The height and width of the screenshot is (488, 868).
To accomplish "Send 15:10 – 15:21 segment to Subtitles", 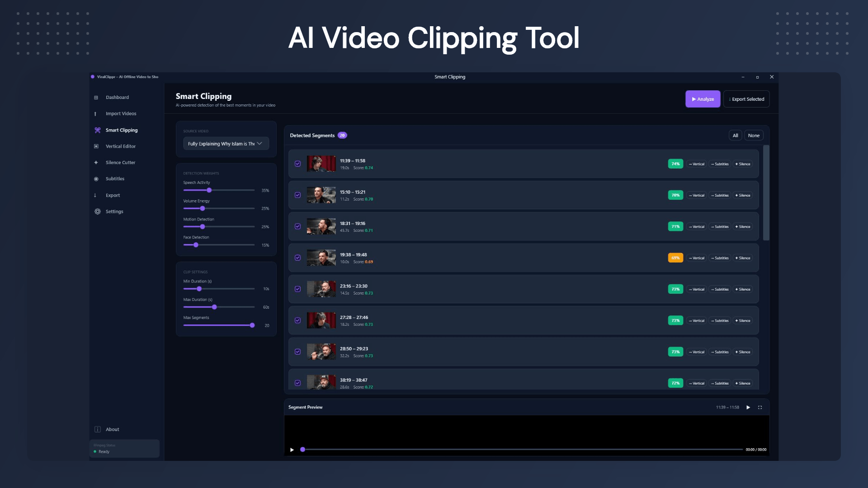I will click(x=720, y=195).
